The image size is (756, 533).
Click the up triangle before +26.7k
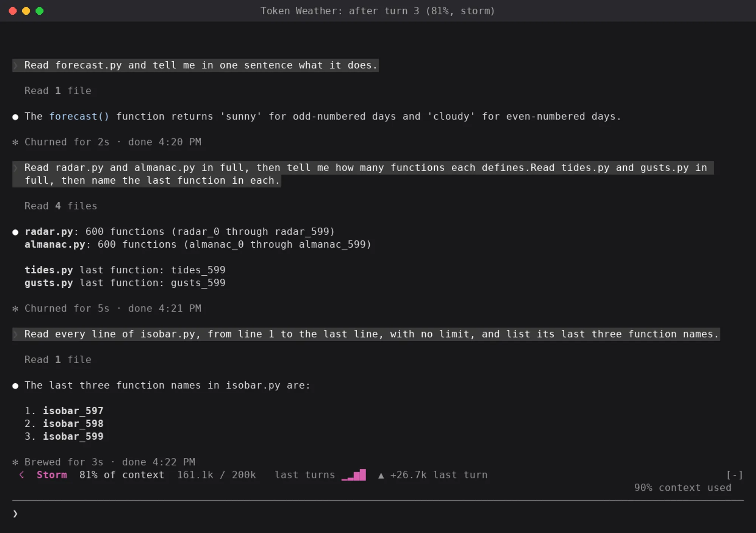pos(381,476)
